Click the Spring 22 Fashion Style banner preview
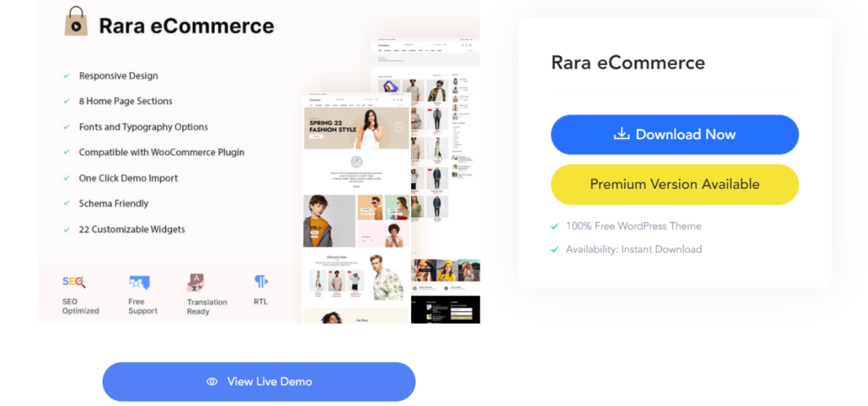Viewport: 868px width, 406px height. [357, 128]
